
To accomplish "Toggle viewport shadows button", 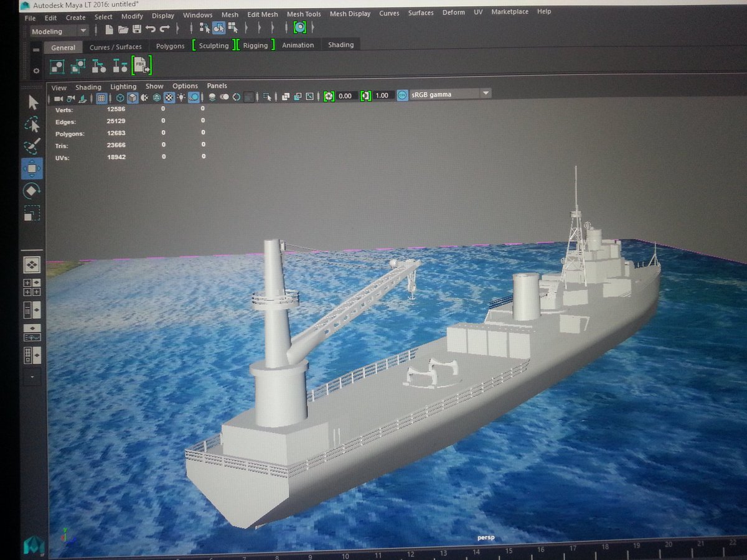I will pos(194,98).
